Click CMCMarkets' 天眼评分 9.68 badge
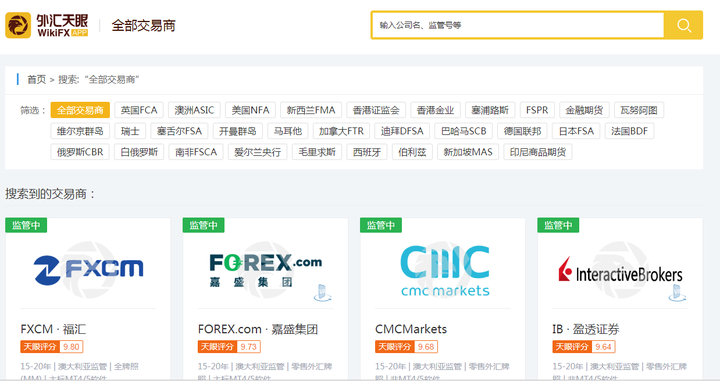 pyautogui.click(x=406, y=347)
